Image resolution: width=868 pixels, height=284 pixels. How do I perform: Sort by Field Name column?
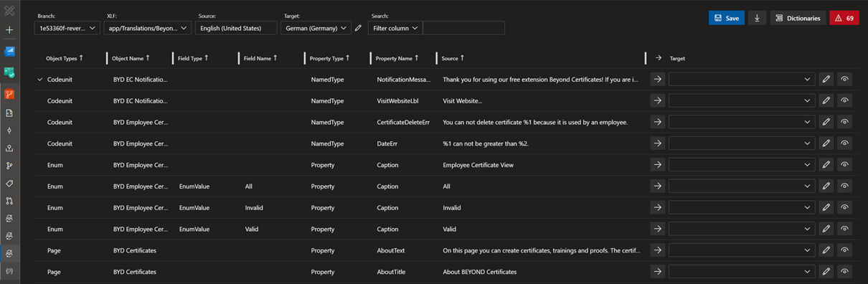260,58
